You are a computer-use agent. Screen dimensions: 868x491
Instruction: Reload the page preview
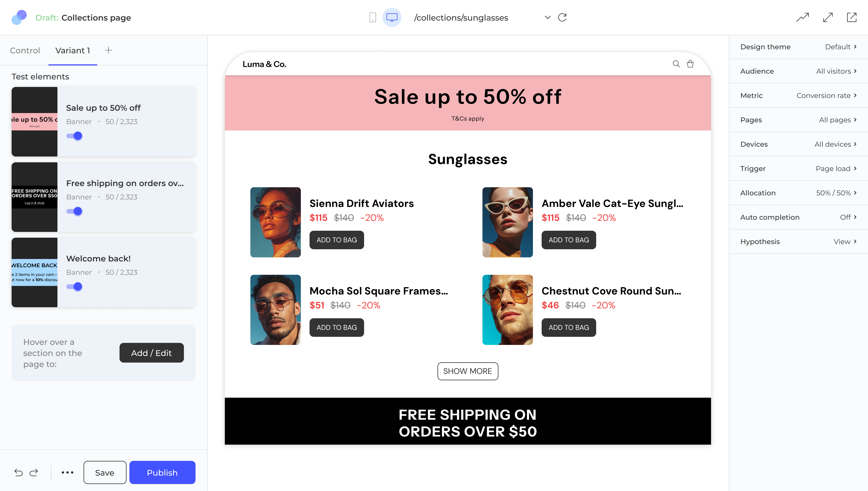coord(562,18)
